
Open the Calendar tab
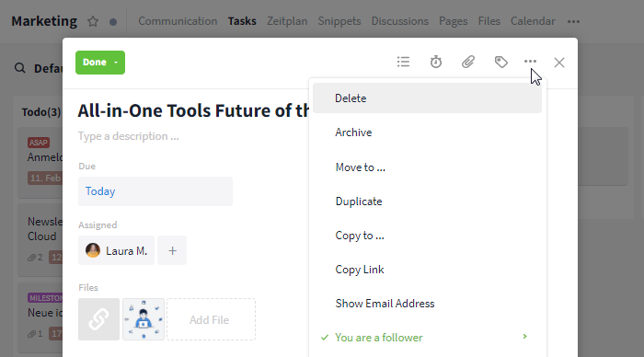(x=533, y=21)
